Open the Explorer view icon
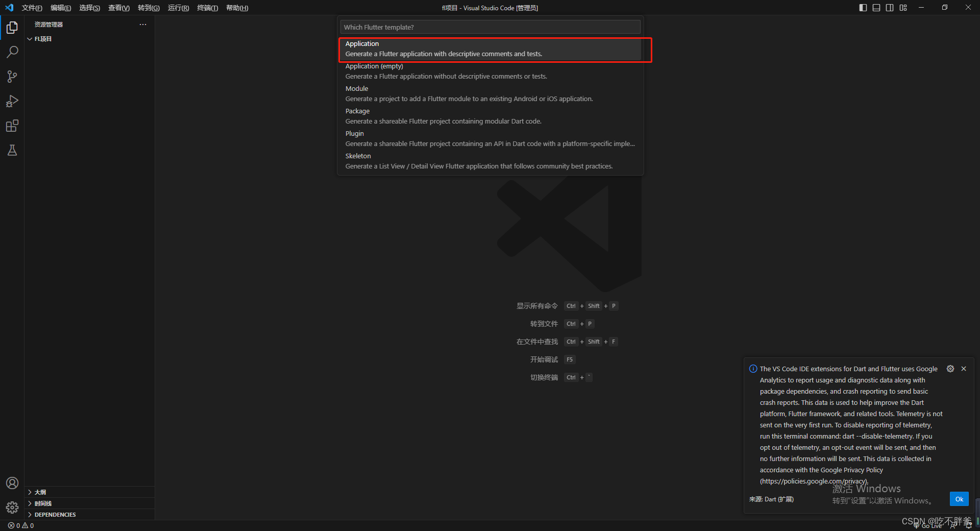The width and height of the screenshot is (980, 531). [12, 28]
